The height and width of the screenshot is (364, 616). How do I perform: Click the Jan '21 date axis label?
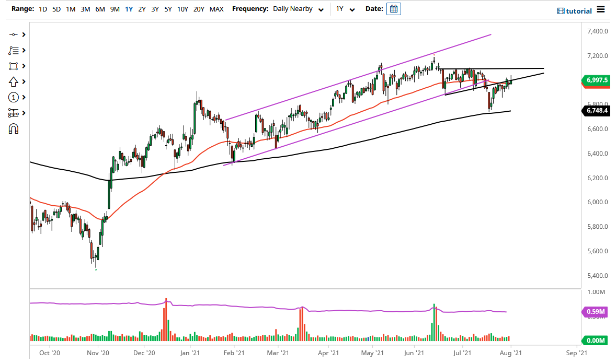pyautogui.click(x=190, y=353)
